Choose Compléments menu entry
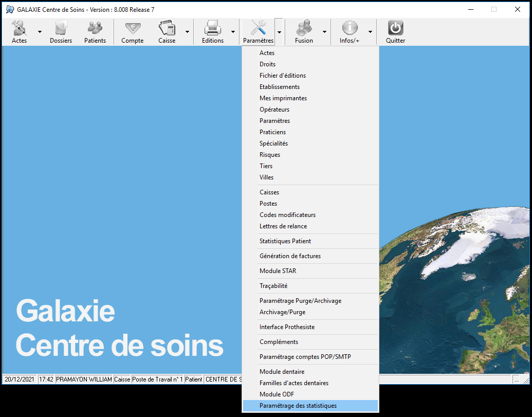532x417 pixels. click(310, 342)
